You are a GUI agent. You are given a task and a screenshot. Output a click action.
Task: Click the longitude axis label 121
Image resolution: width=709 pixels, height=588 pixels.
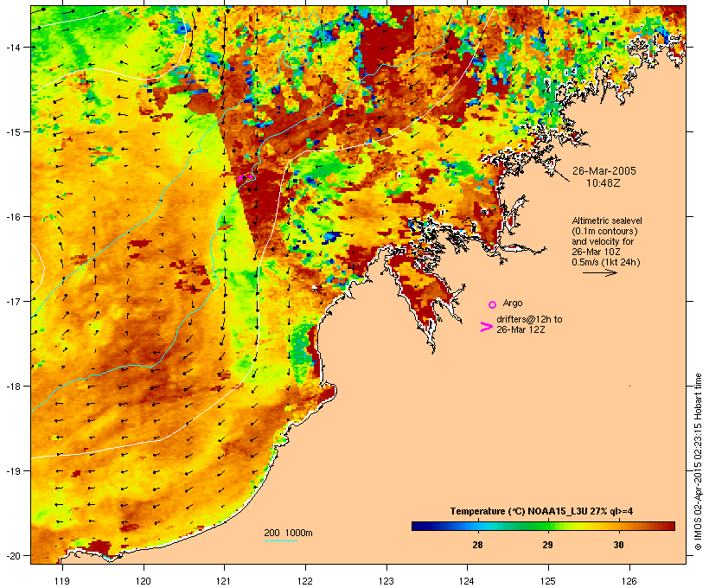tap(224, 581)
